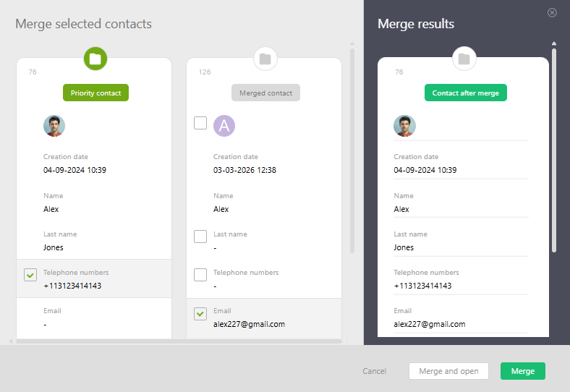Click the avatar photo in Merge results
The height and width of the screenshot is (392, 570).
click(x=404, y=126)
